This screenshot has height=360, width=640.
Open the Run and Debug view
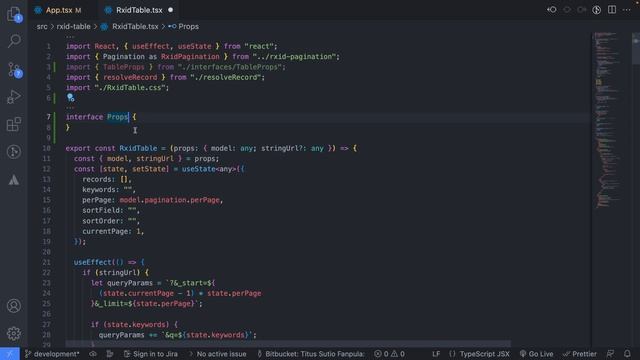14,97
